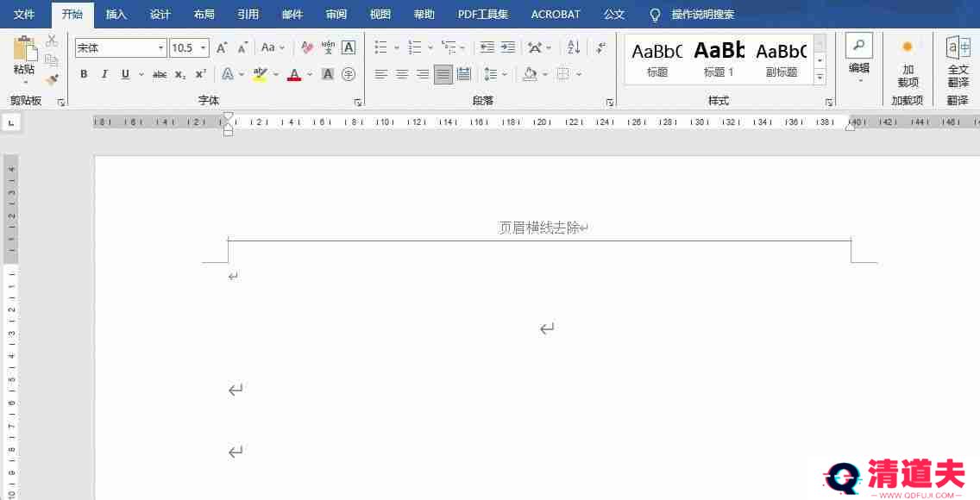Apply red font color A
Viewport: 980px width, 500px height.
point(294,74)
